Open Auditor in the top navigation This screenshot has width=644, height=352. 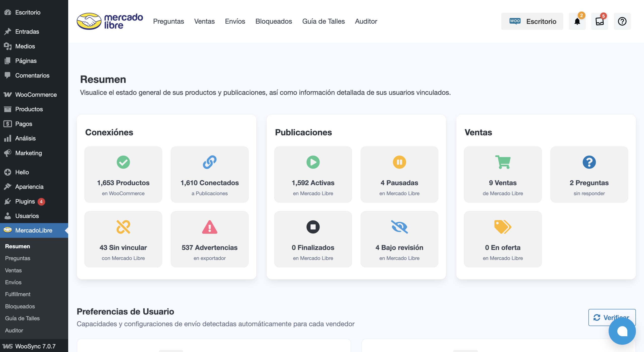pyautogui.click(x=366, y=21)
